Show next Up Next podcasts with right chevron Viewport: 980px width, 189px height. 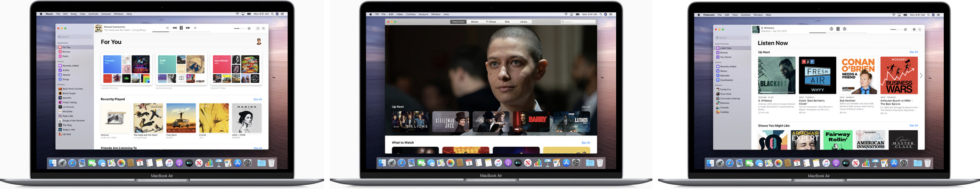pos(921,75)
